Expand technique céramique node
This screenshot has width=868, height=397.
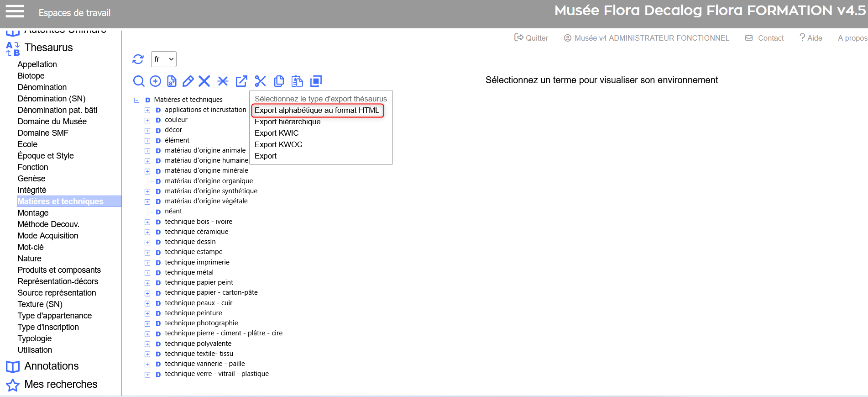[147, 232]
